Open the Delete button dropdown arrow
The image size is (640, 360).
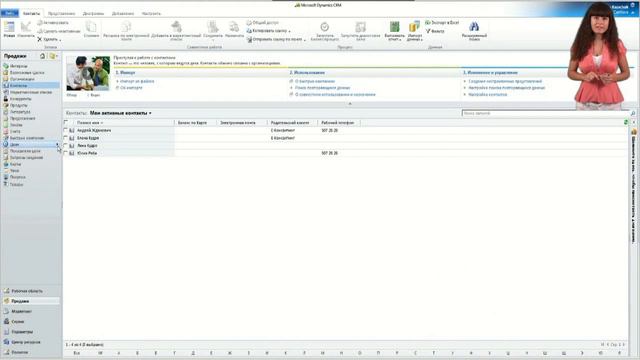click(60, 40)
